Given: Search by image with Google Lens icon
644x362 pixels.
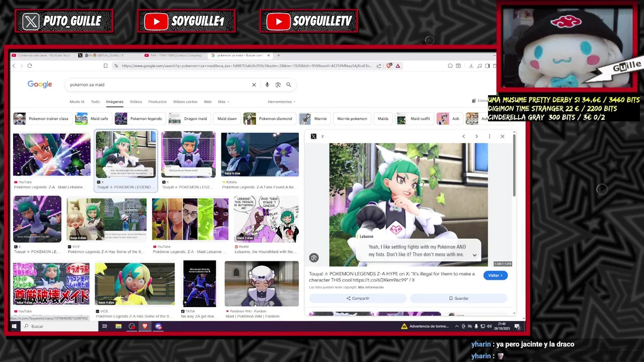Looking at the screenshot, I should [278, 85].
